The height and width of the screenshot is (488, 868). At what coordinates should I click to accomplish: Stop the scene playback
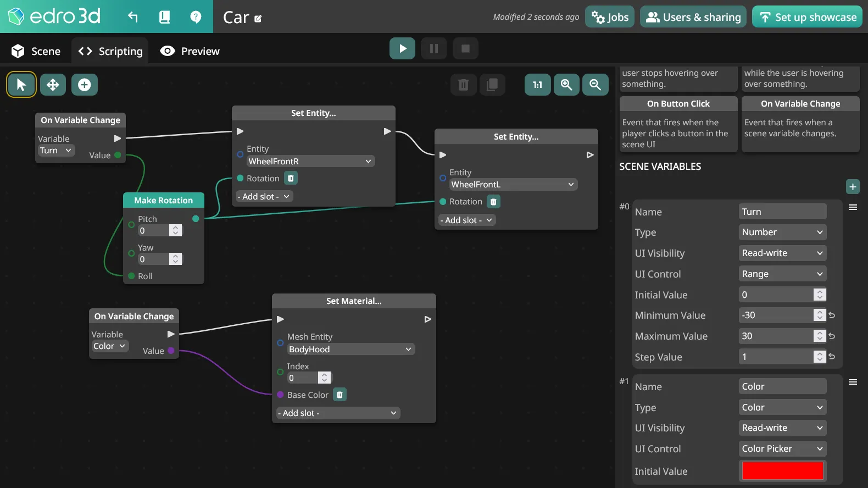tap(465, 48)
